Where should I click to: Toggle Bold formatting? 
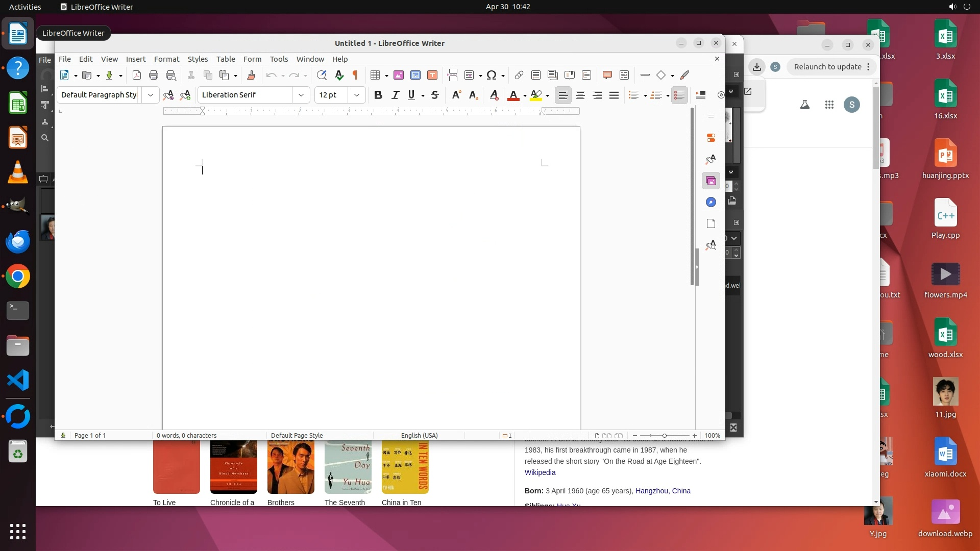point(378,95)
